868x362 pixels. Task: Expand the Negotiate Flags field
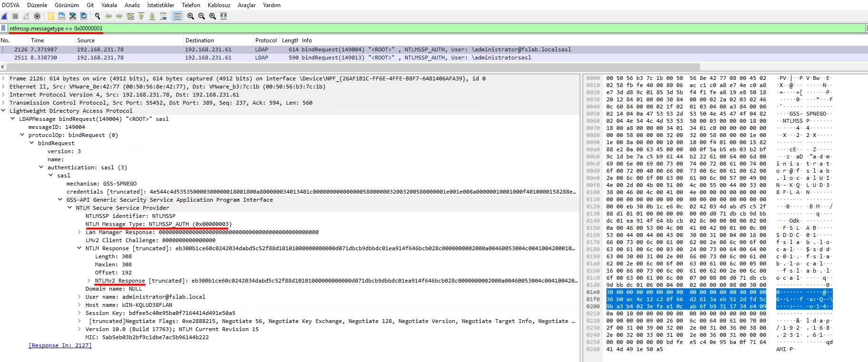(79, 321)
